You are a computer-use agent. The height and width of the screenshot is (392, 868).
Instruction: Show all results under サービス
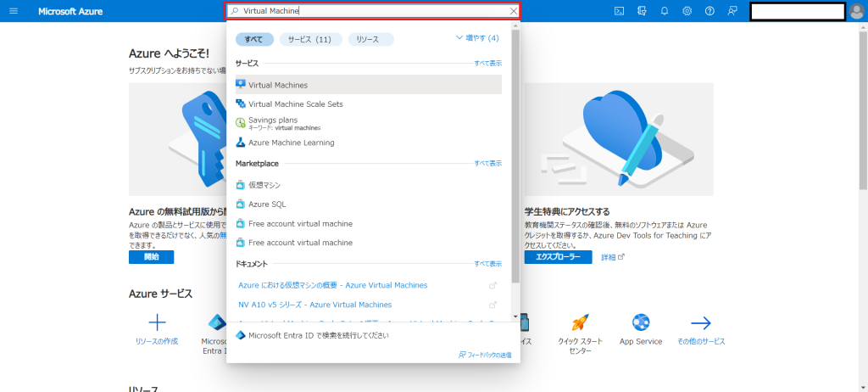pos(487,63)
